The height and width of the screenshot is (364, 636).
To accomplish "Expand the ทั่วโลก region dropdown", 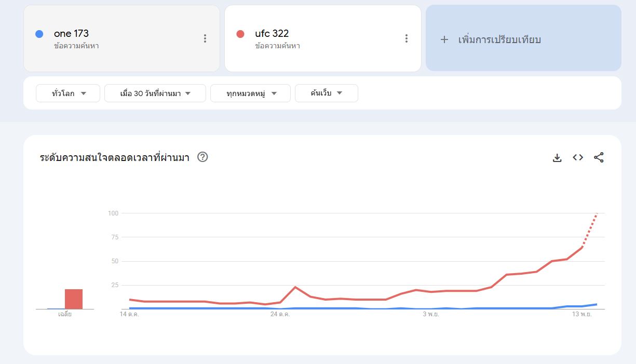I will pos(68,93).
